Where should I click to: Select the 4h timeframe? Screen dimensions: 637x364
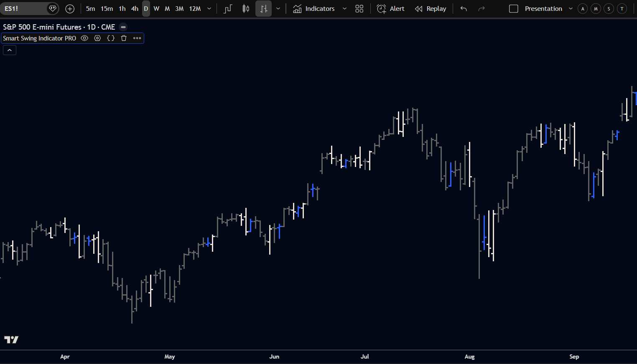tap(135, 9)
